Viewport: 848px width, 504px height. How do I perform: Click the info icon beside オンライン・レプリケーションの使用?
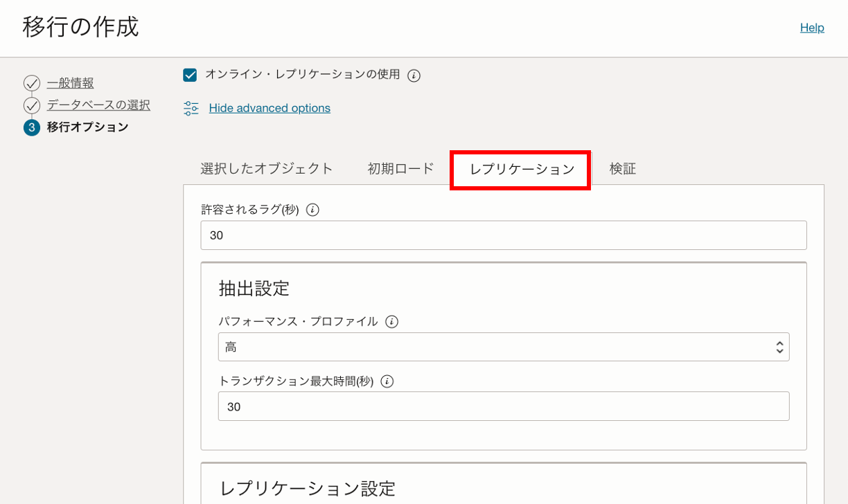(x=414, y=75)
